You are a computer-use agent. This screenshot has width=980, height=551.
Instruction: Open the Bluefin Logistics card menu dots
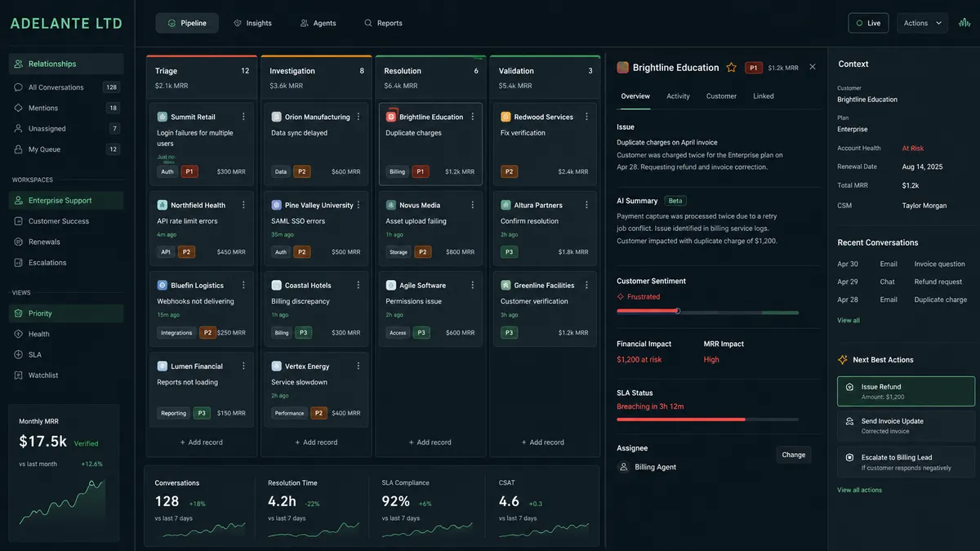[243, 286]
